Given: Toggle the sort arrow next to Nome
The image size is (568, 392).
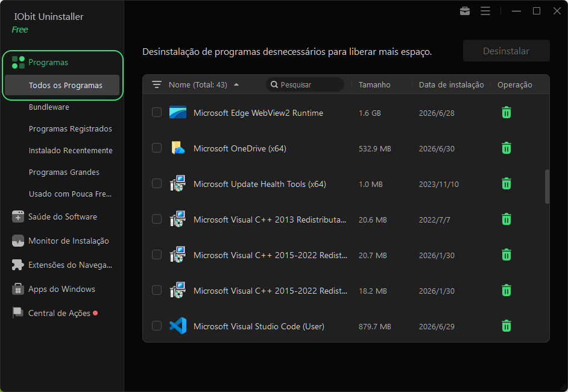Looking at the screenshot, I should pyautogui.click(x=236, y=85).
